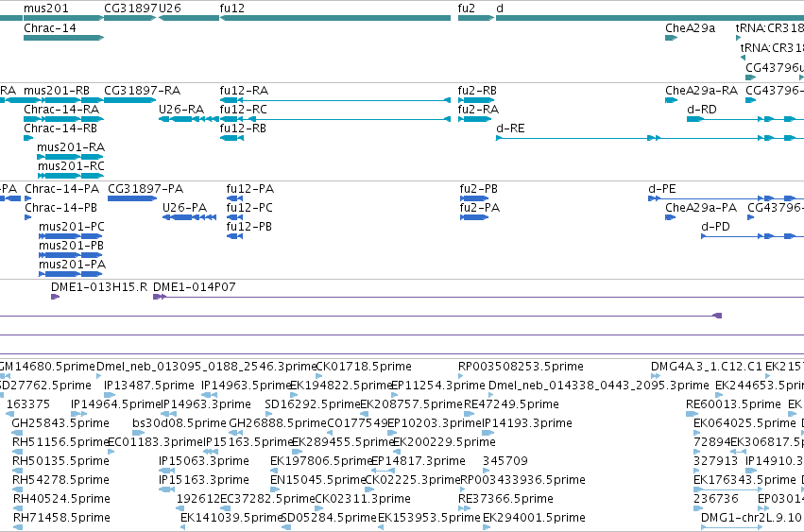Select the CG31897-PA protein bar
Viewport: 804px width, 532px height.
(132, 198)
